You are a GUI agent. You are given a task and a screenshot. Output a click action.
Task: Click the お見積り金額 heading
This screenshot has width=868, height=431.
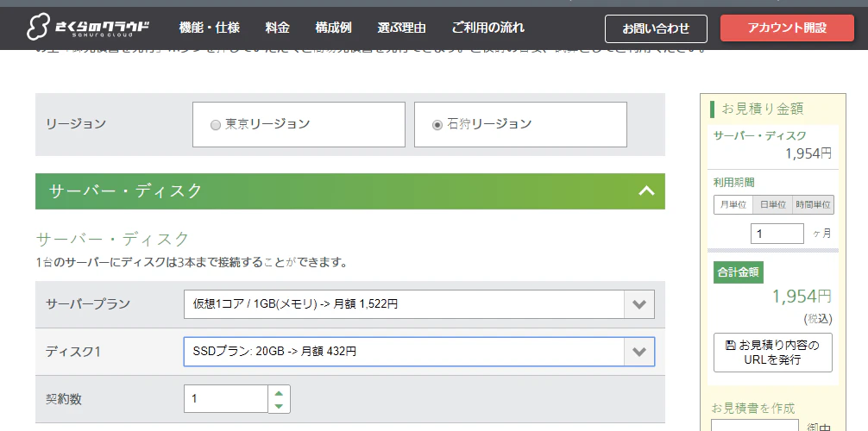pyautogui.click(x=762, y=109)
